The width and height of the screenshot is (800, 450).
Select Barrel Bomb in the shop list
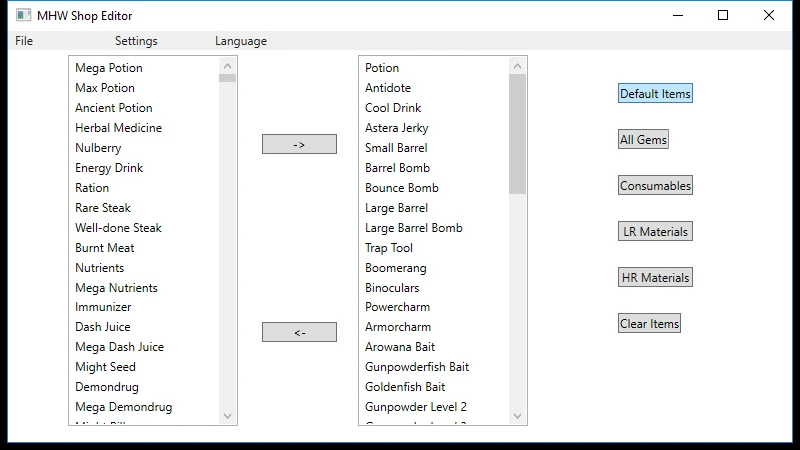[397, 168]
